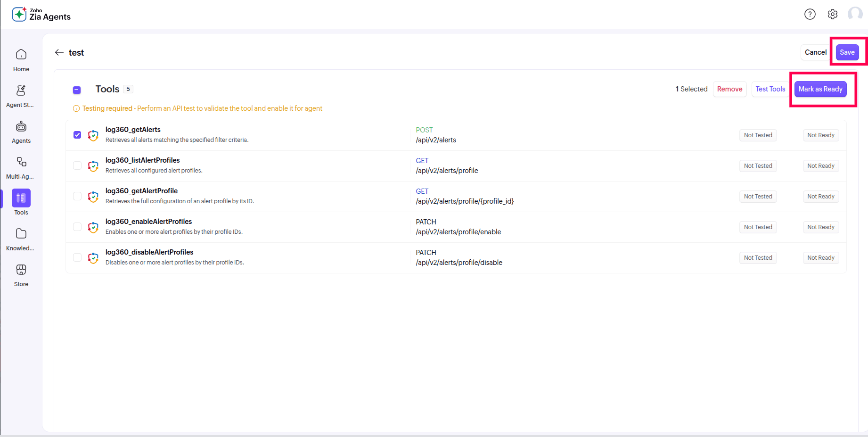Click the test page title
Viewport: 868px width, 437px height.
pyautogui.click(x=76, y=52)
